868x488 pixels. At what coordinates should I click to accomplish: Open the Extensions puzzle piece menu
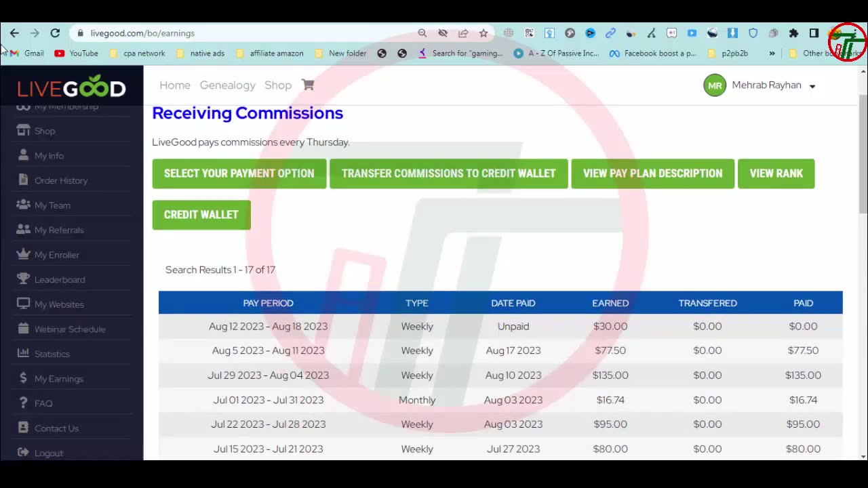click(x=793, y=33)
